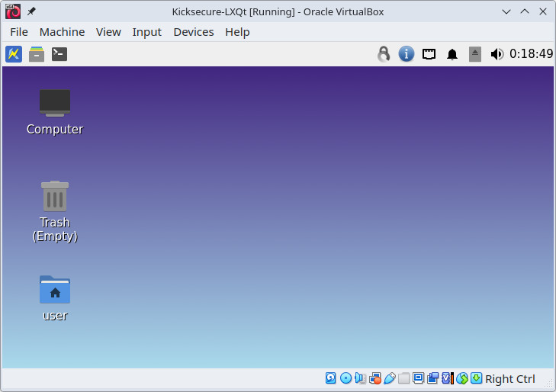Viewport: 556px width, 392px height.
Task: Open the Machine menu
Action: pos(62,31)
